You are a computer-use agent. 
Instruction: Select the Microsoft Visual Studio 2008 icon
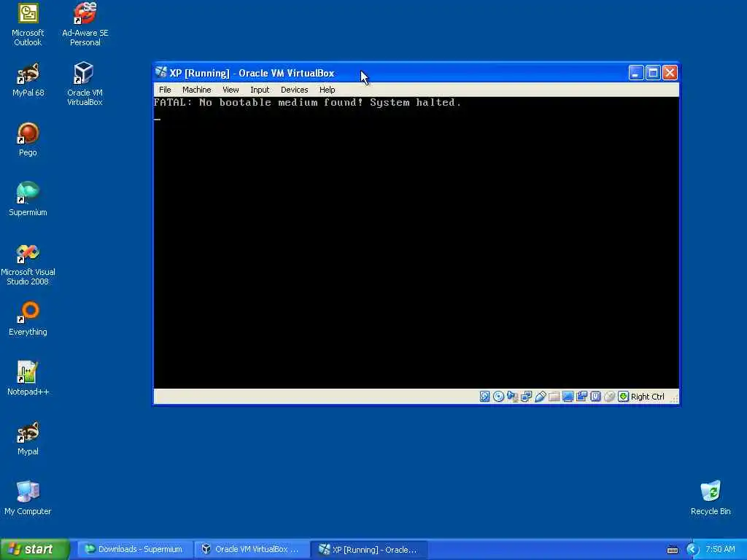click(28, 264)
